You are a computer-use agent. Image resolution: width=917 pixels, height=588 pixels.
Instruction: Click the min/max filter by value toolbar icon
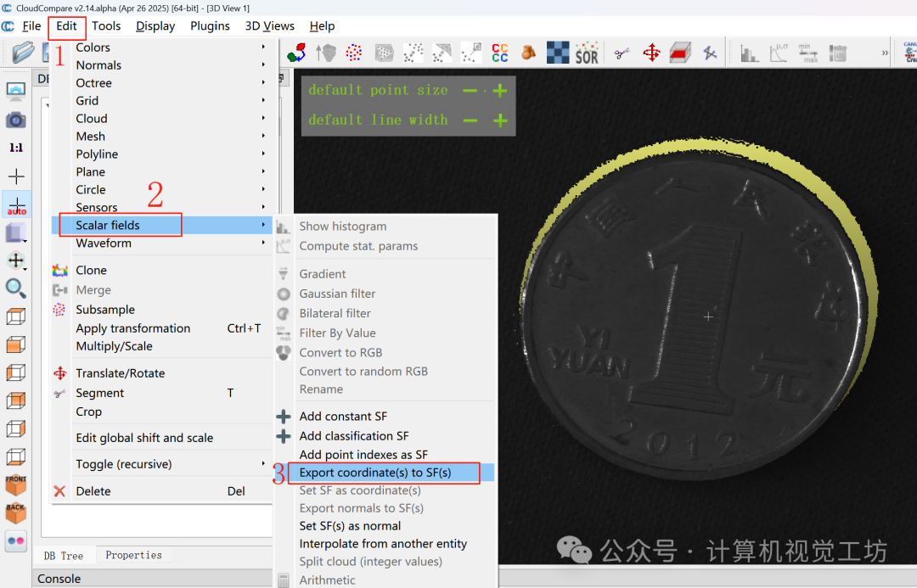(x=807, y=53)
